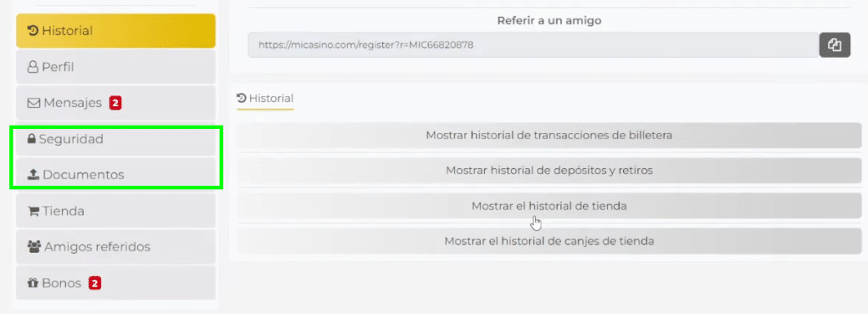Go to Amigos referidos section

pos(115,246)
